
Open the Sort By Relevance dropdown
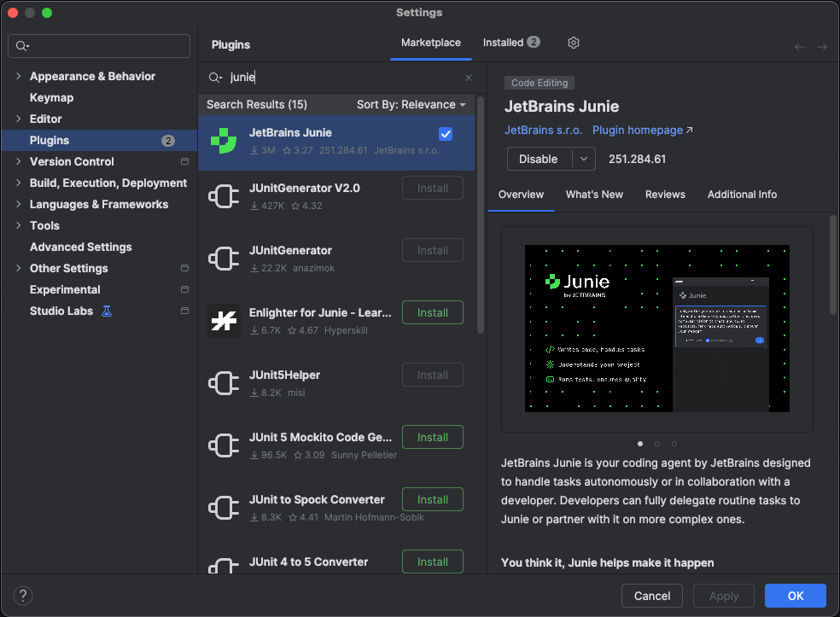pos(411,104)
